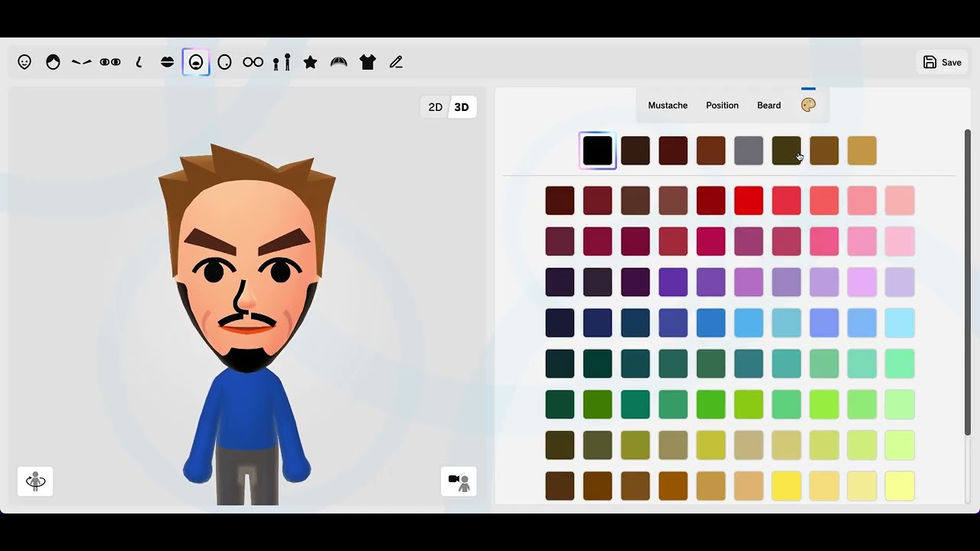This screenshot has height=551, width=980.
Task: Click the star favorite icon
Action: (310, 63)
